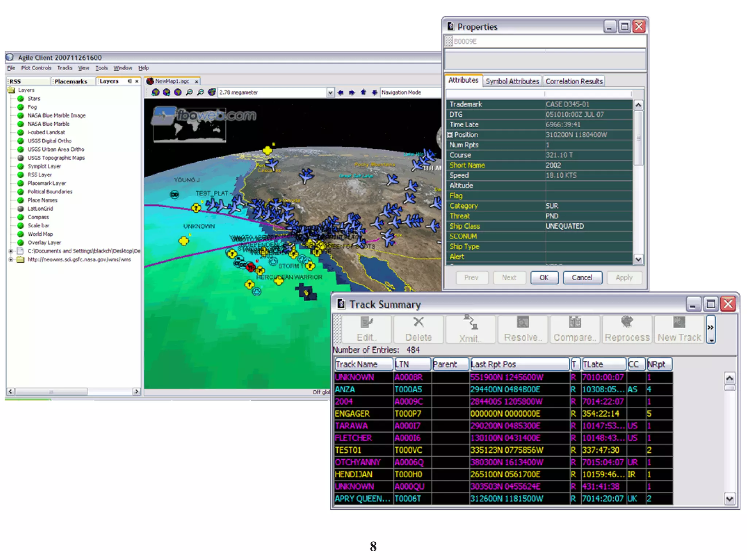
Task: Click the zoom-in magnifier in map toolbar
Action: coord(189,92)
